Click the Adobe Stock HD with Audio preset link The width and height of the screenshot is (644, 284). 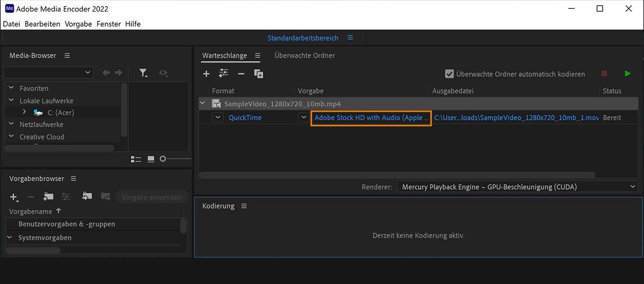click(x=371, y=118)
